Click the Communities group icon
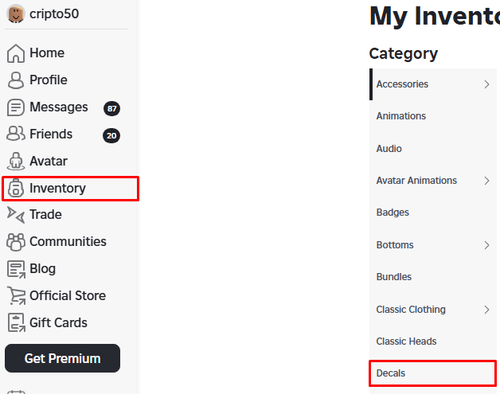Viewport: 500px width, 394px height. tap(16, 242)
